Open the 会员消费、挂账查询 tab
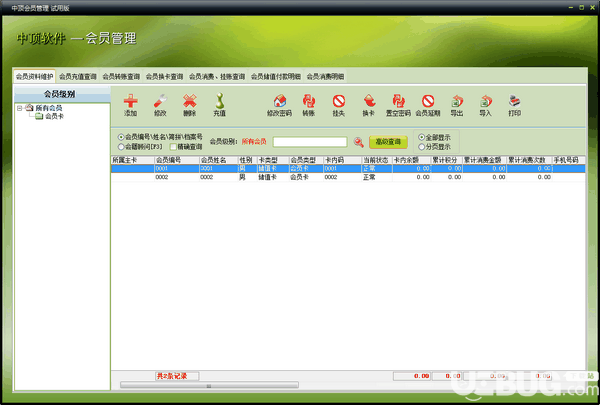The height and width of the screenshot is (405, 600). tap(217, 77)
